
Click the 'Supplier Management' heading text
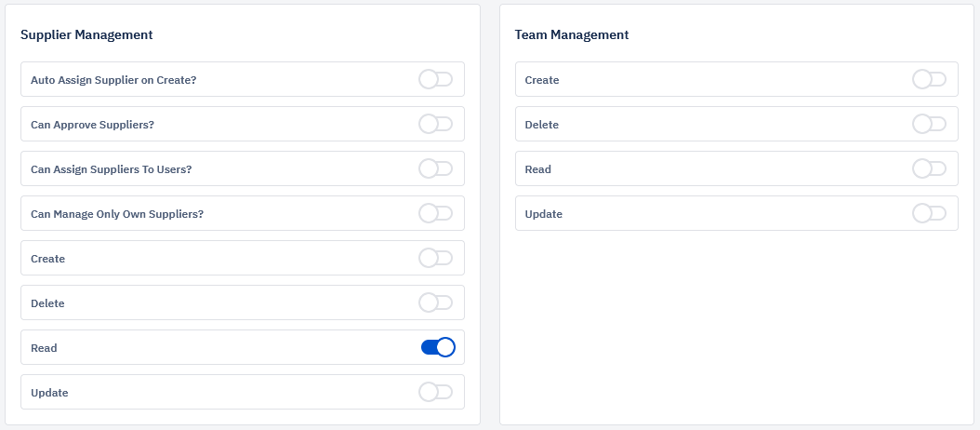86,35
